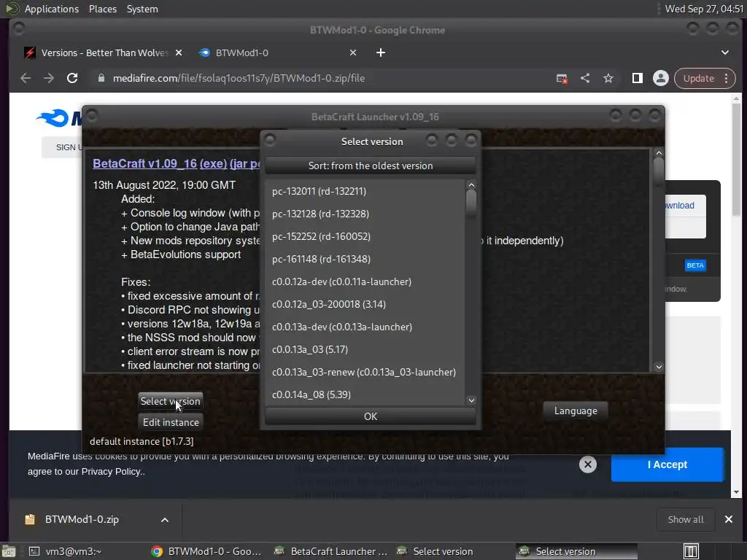747x560 pixels.
Task: Click show desktop icon in taskbar
Action: [9, 551]
